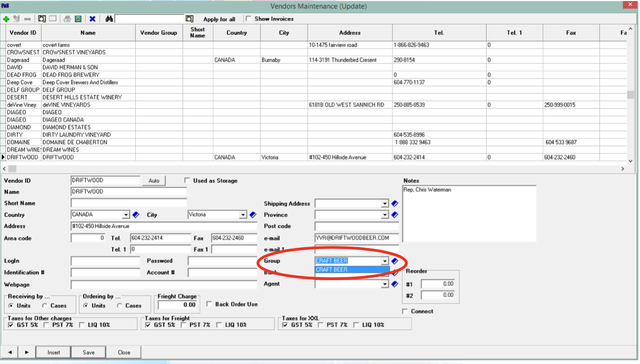Toggle GST 5% under Taxes for Other charges
Image resolution: width=640 pixels, height=364 pixels.
click(11, 325)
